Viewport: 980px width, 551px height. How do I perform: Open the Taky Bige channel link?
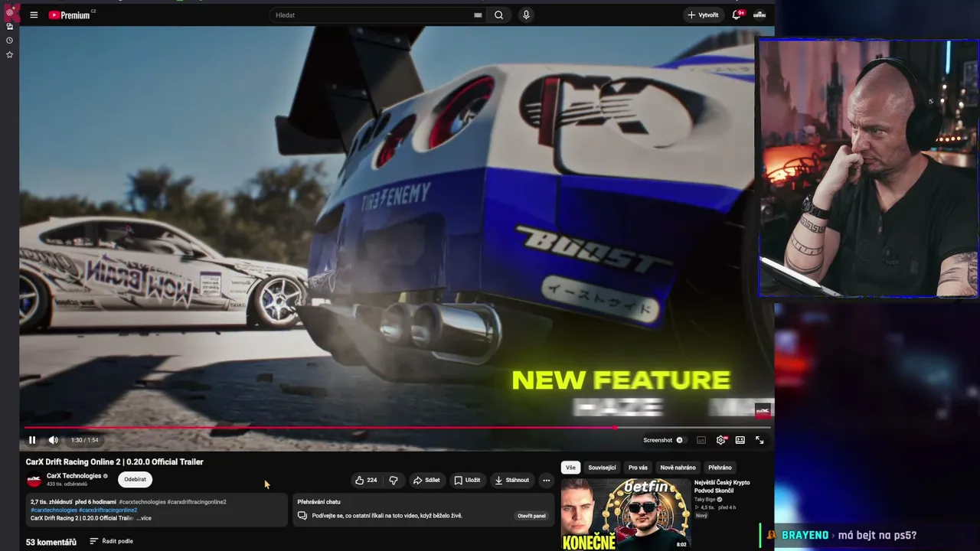coord(705,499)
